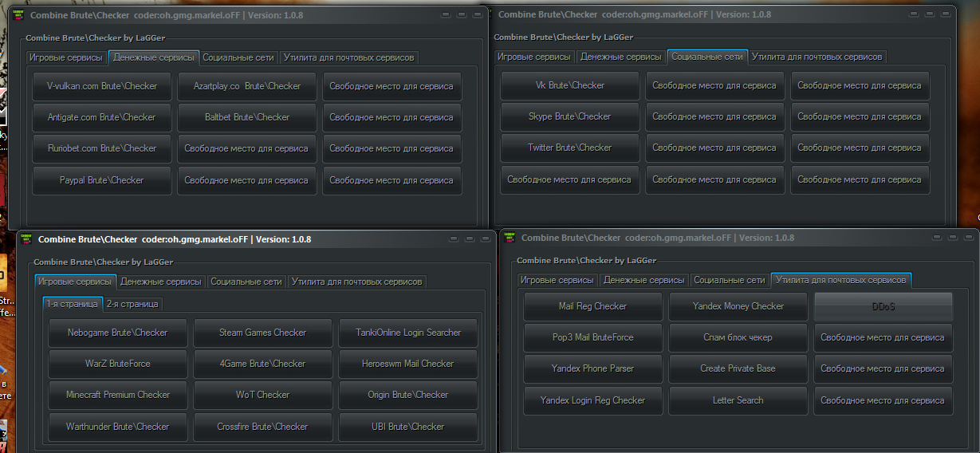
Task: Open V-vulkan.com Brute\Checker button
Action: pyautogui.click(x=102, y=86)
